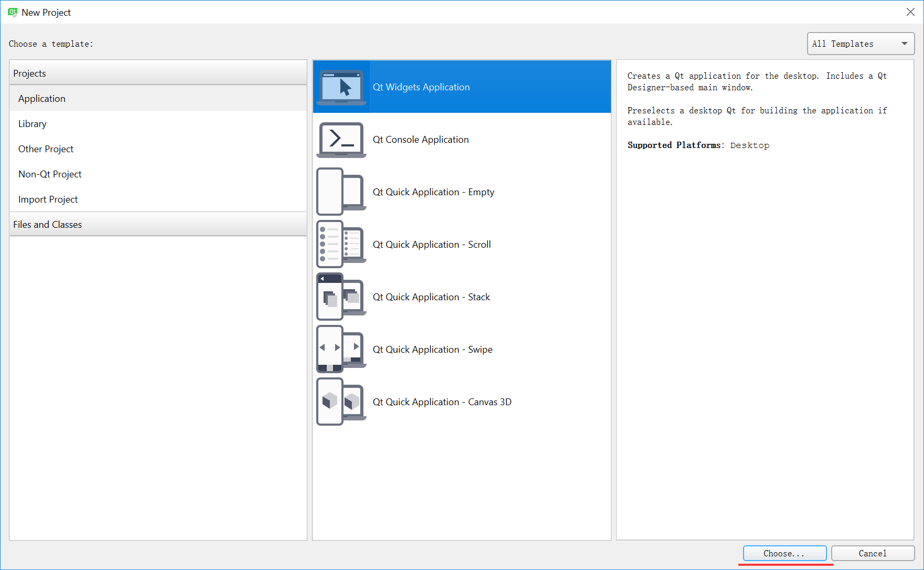The width and height of the screenshot is (924, 570).
Task: Click the Files and Classes header
Action: pos(158,224)
